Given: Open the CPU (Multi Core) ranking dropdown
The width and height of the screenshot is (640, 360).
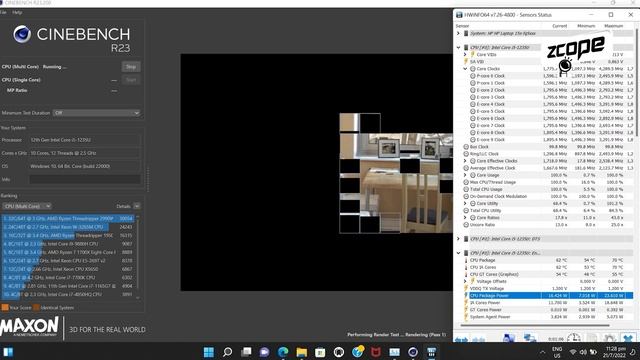Looking at the screenshot, I should pyautogui.click(x=27, y=206).
